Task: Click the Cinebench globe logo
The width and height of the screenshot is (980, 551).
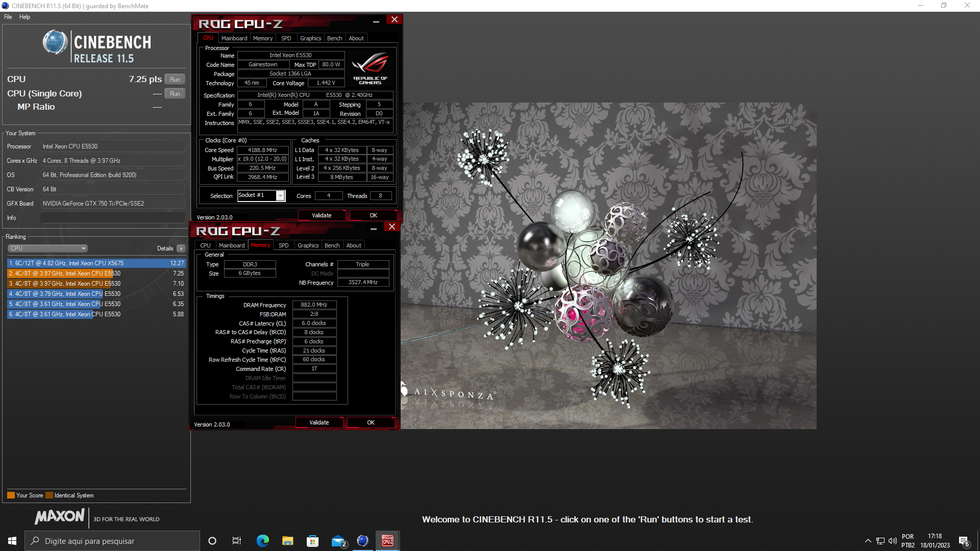Action: click(55, 42)
